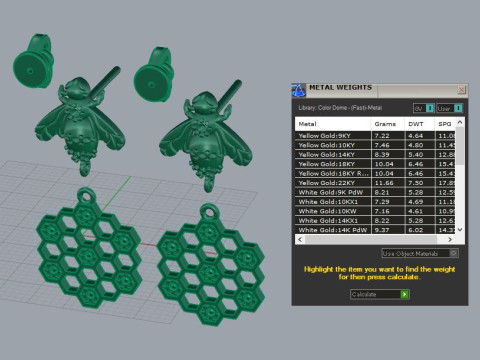Select the Yellow Gold:18KY R... row
The height and width of the screenshot is (360, 480).
375,173
